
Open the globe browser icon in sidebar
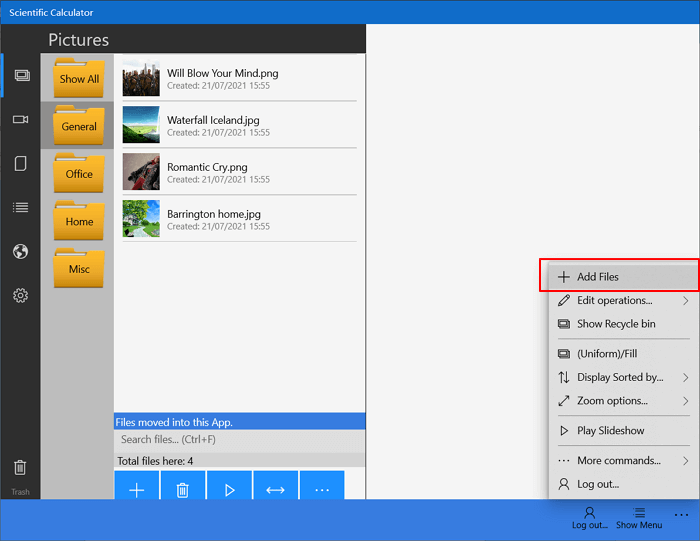(20, 251)
